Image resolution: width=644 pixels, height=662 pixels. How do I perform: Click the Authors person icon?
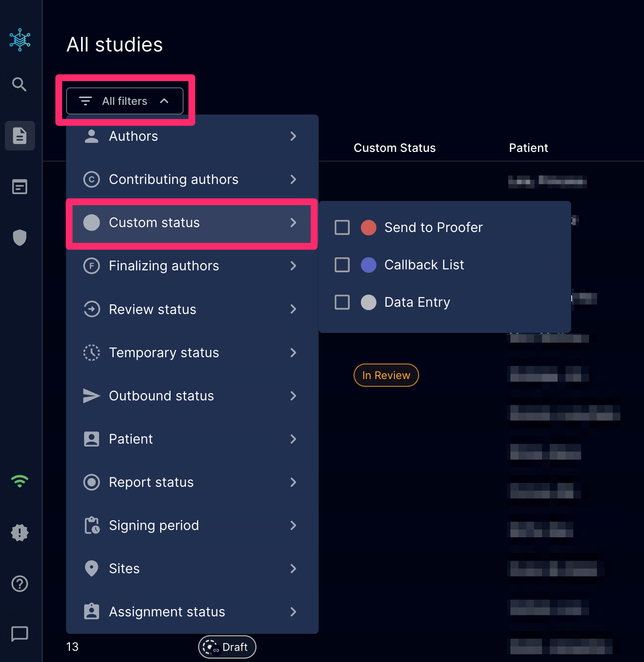click(91, 136)
